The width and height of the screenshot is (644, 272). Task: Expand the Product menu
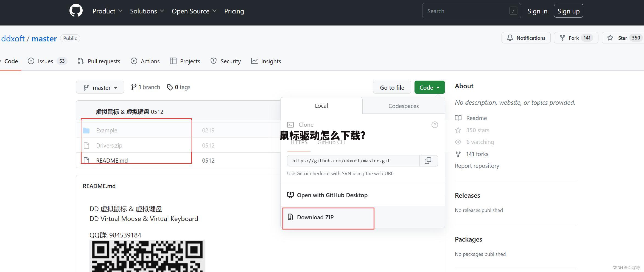(x=107, y=11)
